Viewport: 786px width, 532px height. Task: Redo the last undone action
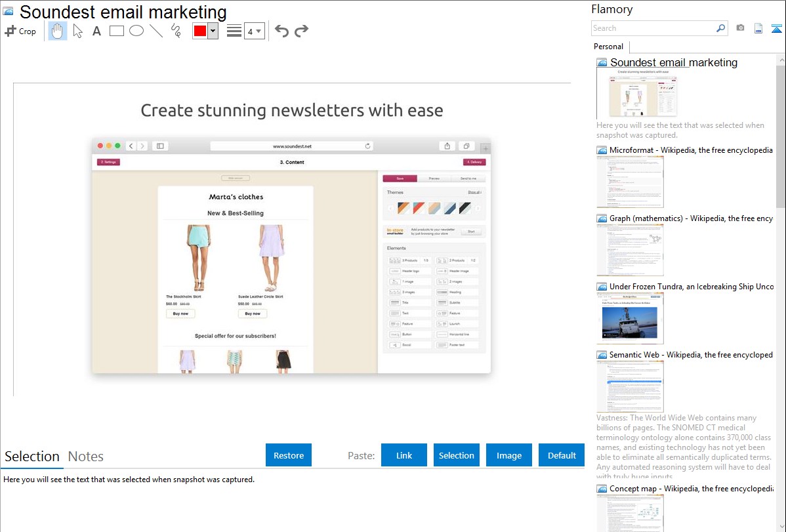click(x=301, y=31)
